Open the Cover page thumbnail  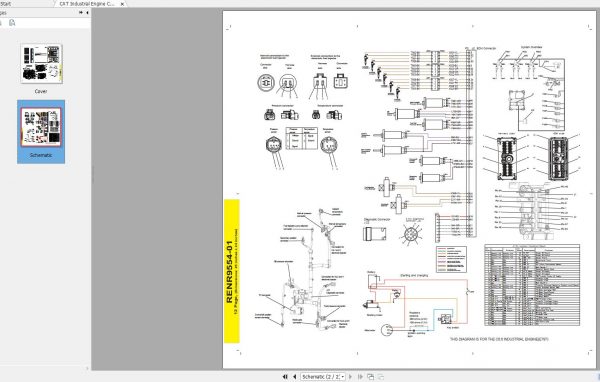click(x=41, y=64)
